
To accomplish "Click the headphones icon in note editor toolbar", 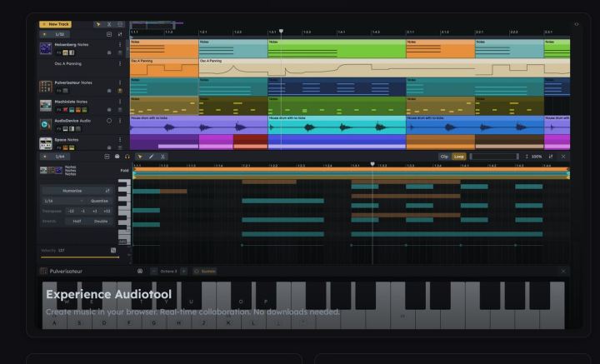I will (x=127, y=157).
